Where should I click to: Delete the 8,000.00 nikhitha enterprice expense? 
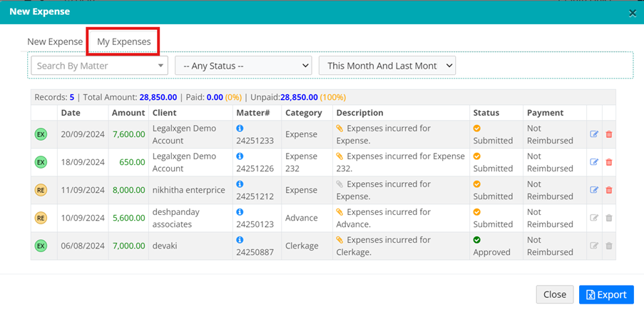pos(608,190)
